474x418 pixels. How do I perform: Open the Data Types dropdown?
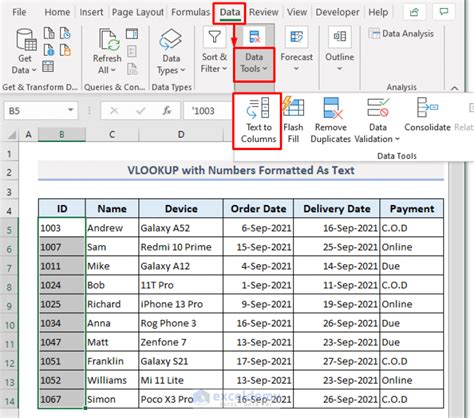(171, 52)
